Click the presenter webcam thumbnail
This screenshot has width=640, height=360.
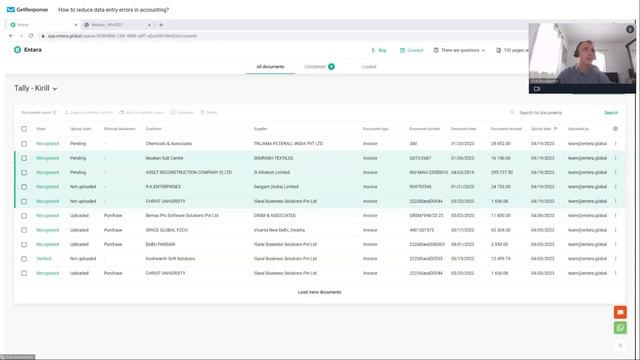pos(582,58)
